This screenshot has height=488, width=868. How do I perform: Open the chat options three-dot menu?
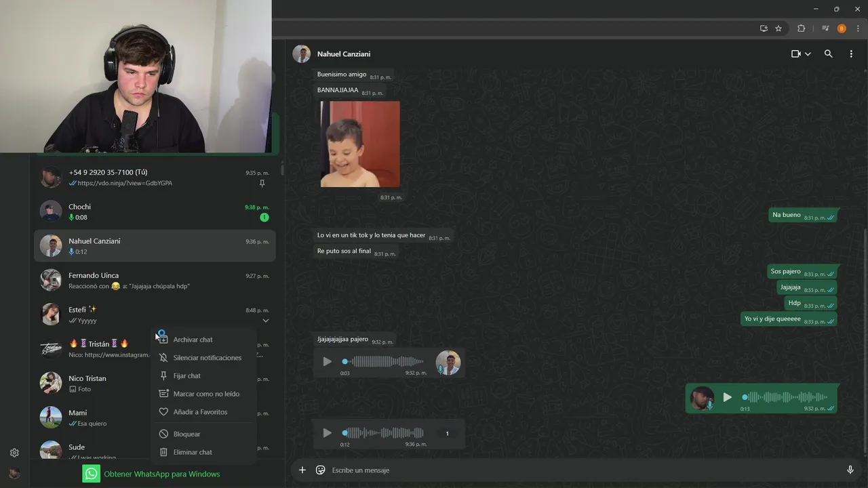click(x=851, y=54)
